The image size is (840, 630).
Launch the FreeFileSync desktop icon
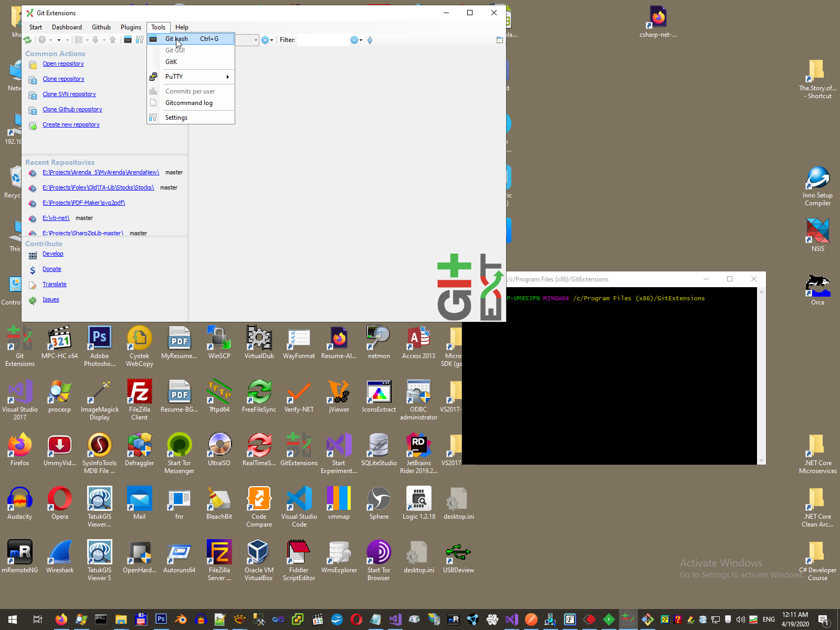coord(259,395)
